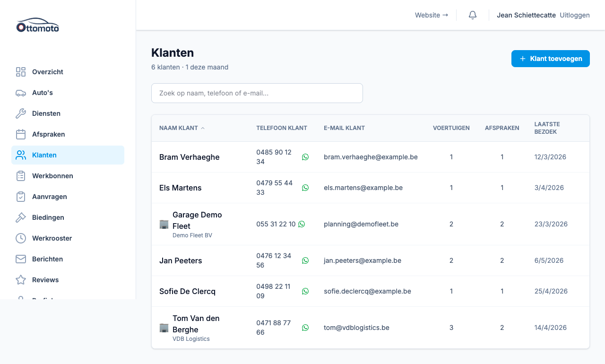605x364 pixels.
Task: Sort by the Naam Klant column arrow
Action: [x=203, y=128]
